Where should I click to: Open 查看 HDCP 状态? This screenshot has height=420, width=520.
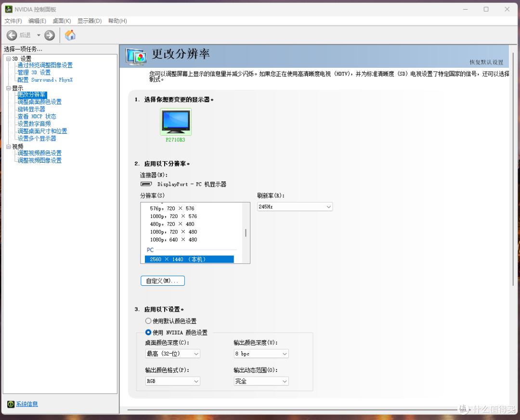tap(37, 116)
